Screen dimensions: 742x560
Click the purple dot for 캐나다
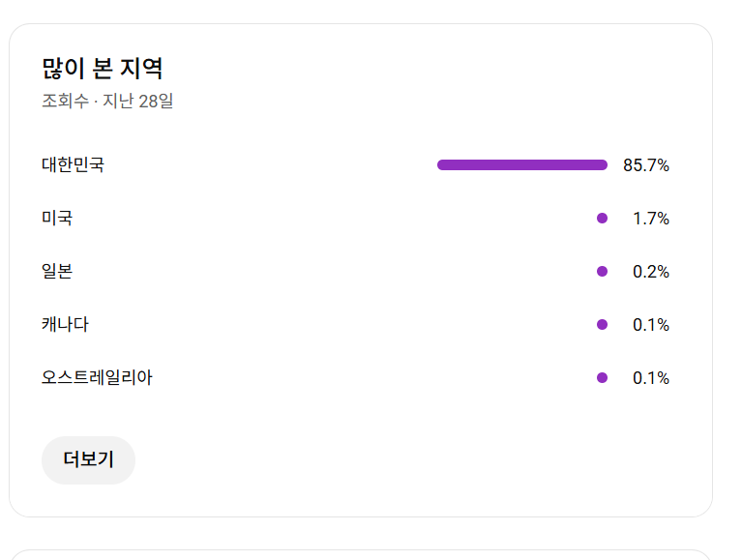(602, 325)
